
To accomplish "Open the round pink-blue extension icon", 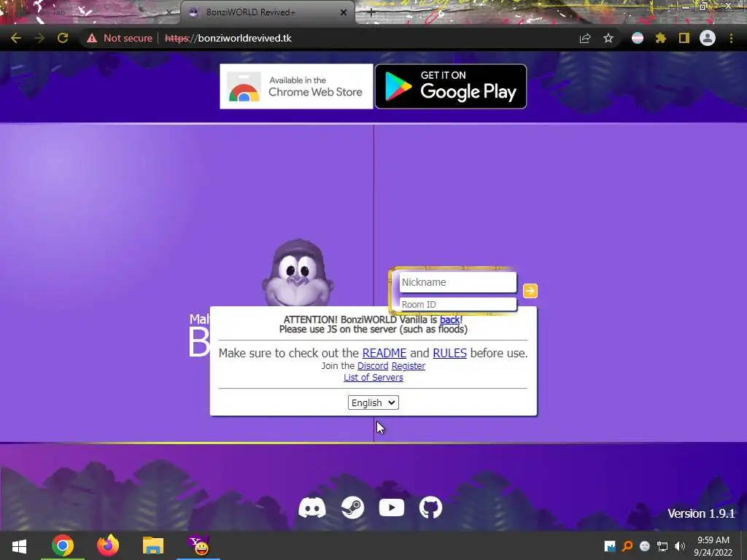I will 638,38.
